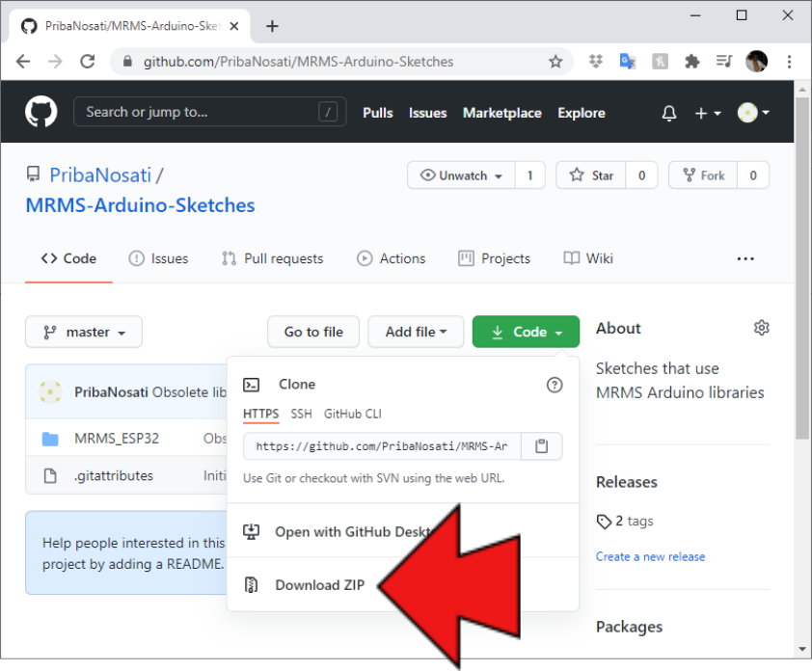
Task: Click the GitHub octocat logo
Action: [41, 113]
